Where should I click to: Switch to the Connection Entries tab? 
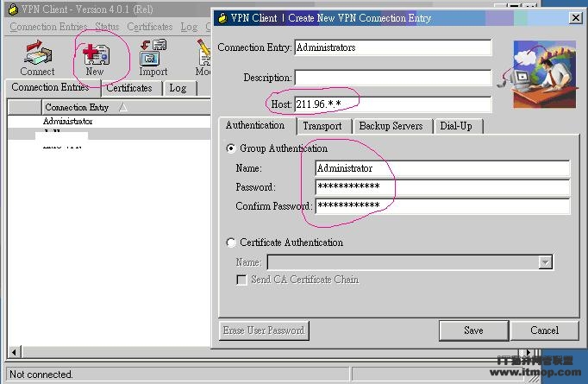[x=53, y=87]
